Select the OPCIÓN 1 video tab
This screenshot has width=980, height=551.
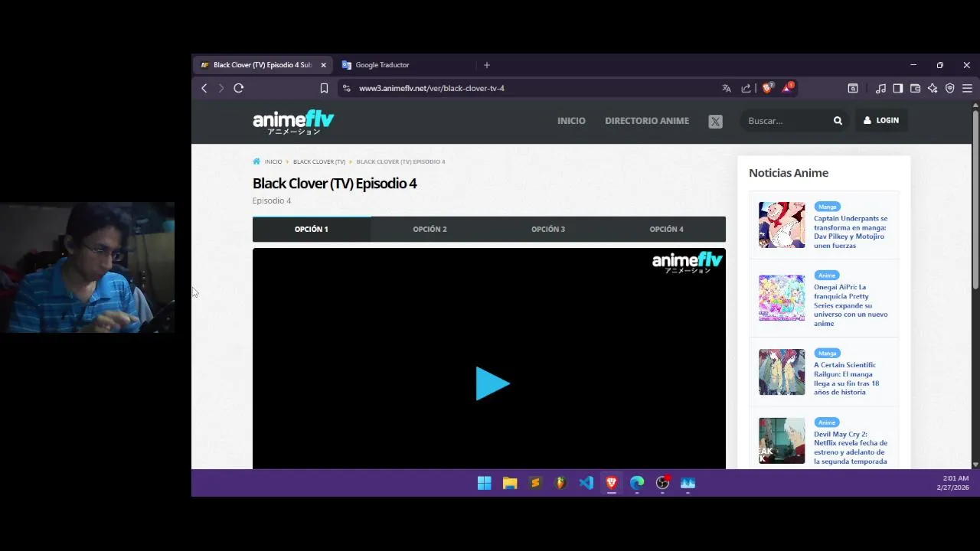312,229
